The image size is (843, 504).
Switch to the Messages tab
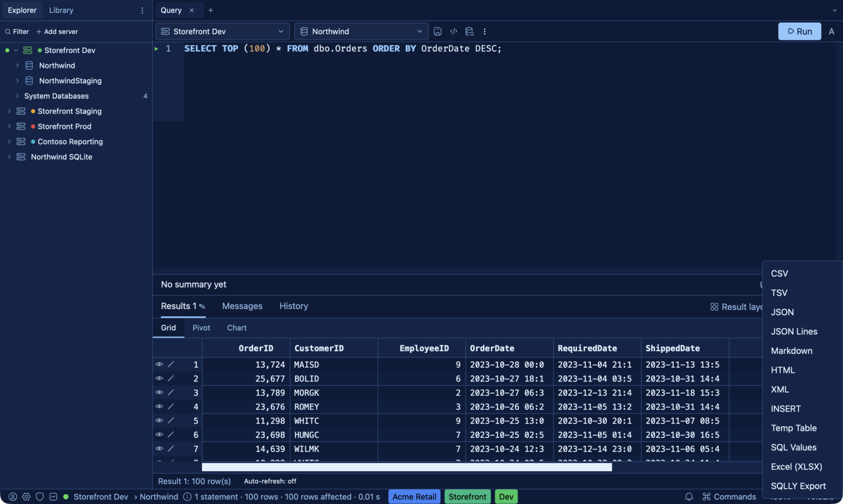pyautogui.click(x=242, y=306)
